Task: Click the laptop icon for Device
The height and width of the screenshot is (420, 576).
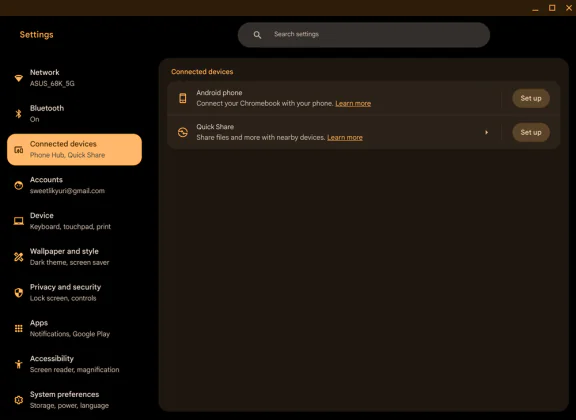Action: (18, 221)
